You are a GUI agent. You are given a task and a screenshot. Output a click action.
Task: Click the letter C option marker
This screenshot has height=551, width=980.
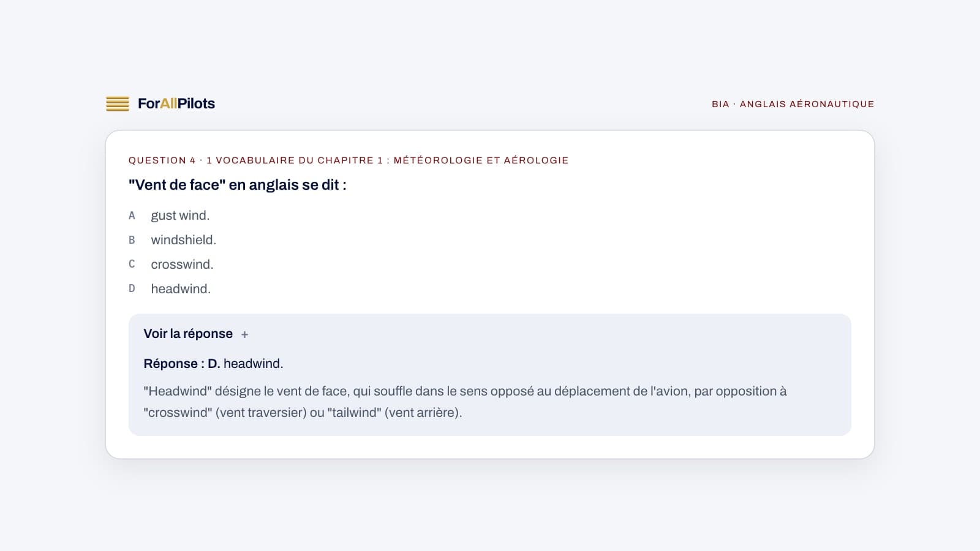point(132,264)
